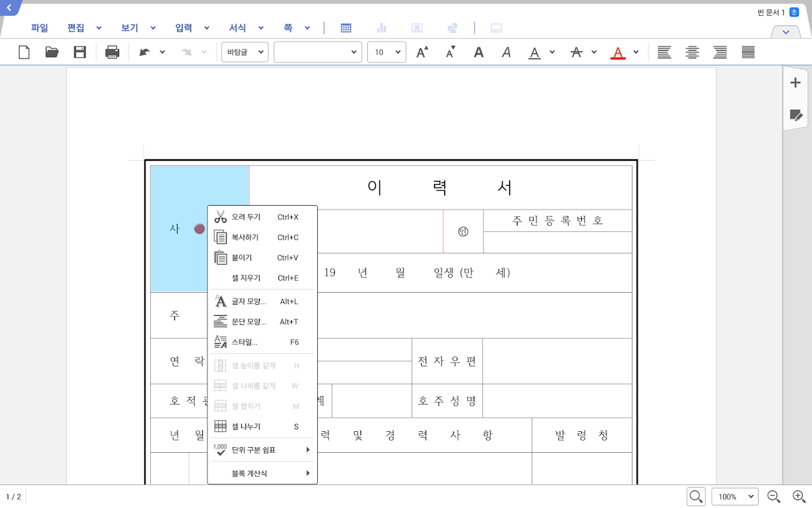
Task: Apply underline with the underlined A icon
Action: (535, 53)
